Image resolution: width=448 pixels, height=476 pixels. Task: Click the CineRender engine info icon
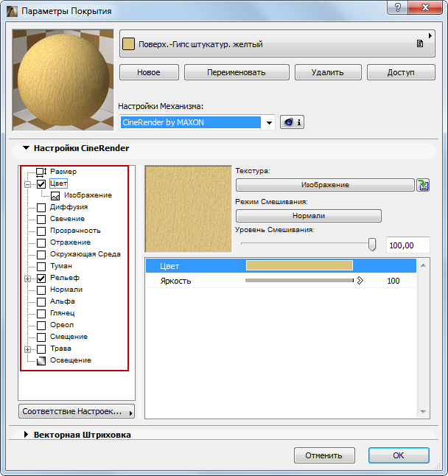coord(292,122)
